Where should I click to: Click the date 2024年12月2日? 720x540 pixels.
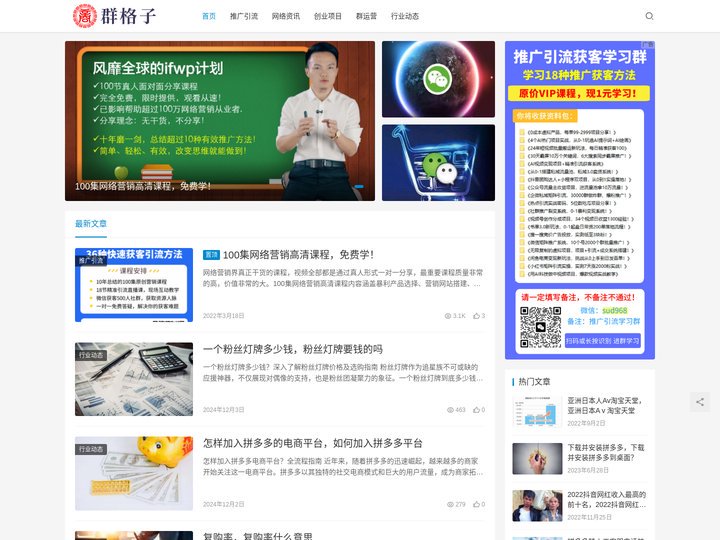tap(224, 504)
